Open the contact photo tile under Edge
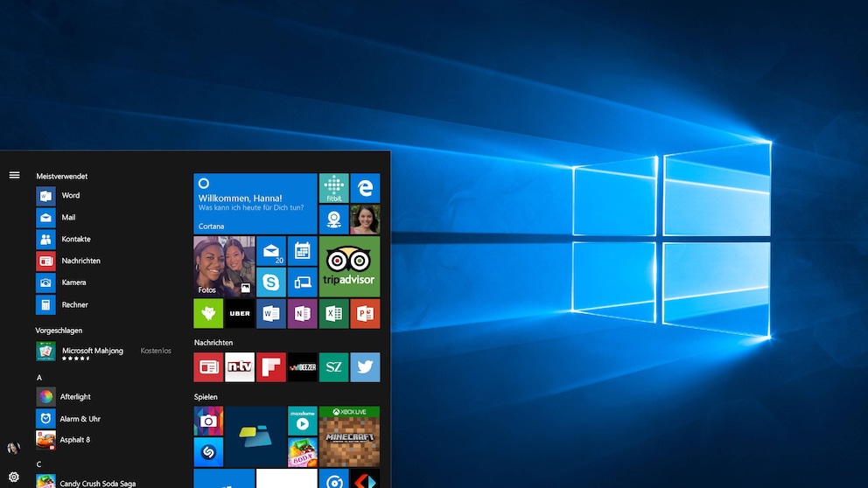This screenshot has height=488, width=868. [365, 220]
